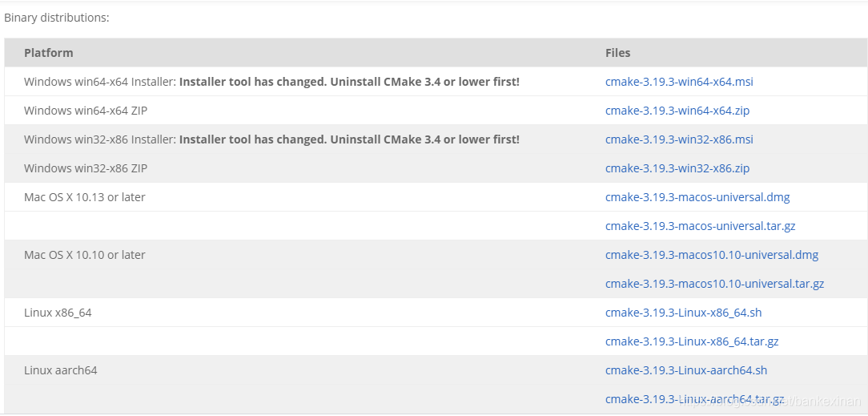Viewport: 868px width, 416px height.
Task: Click the Mac OS X 10.13 or later label
Action: click(x=85, y=197)
